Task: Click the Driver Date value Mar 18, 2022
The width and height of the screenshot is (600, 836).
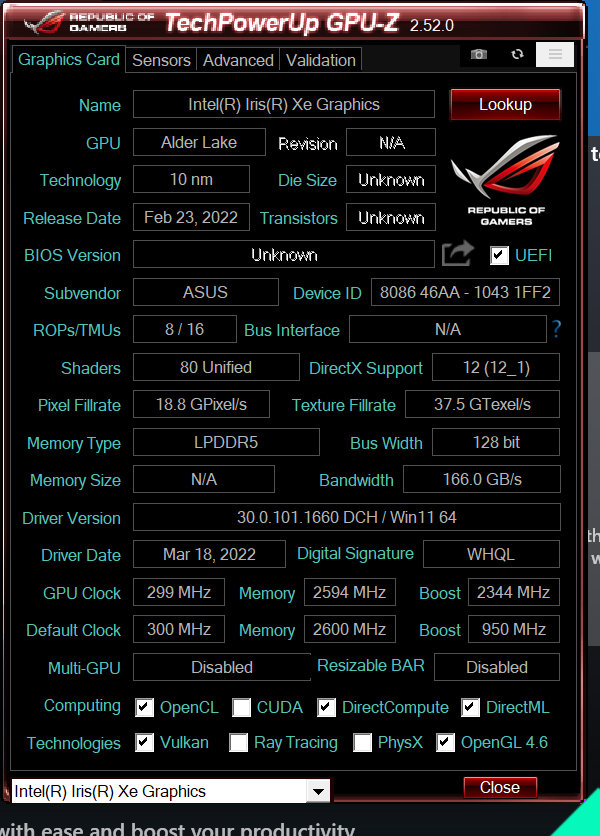Action: (209, 554)
